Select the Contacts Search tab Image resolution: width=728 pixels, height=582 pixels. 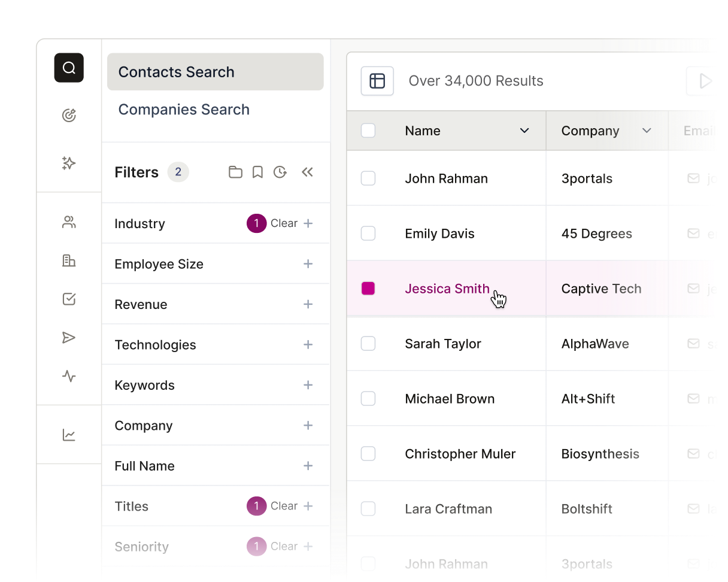click(x=176, y=72)
